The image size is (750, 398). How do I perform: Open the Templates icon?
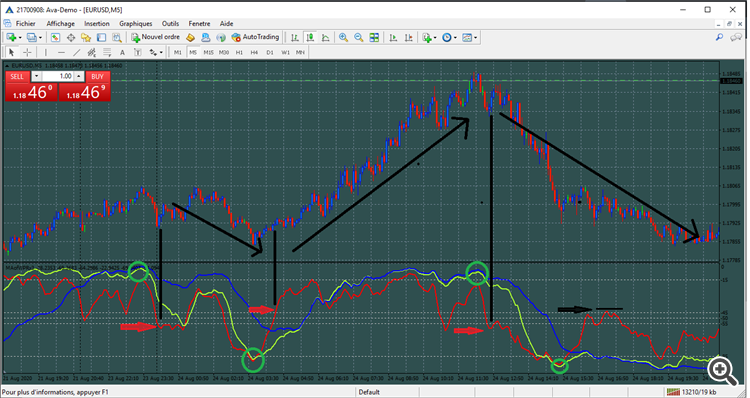(x=467, y=37)
